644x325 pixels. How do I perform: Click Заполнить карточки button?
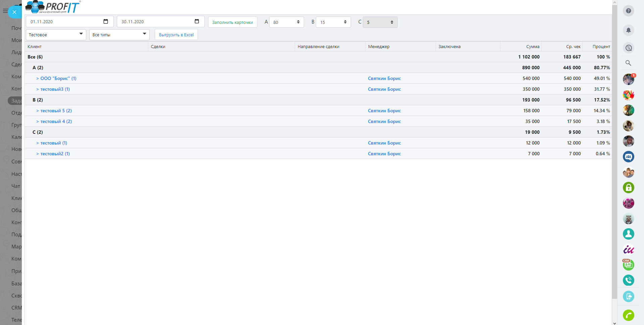(x=232, y=22)
